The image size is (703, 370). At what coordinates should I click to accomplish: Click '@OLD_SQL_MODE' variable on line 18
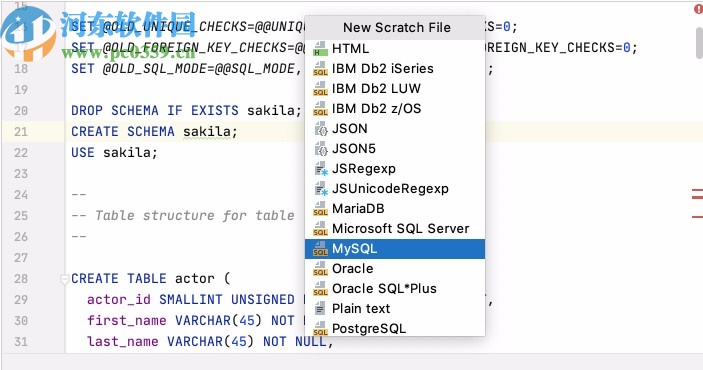155,69
